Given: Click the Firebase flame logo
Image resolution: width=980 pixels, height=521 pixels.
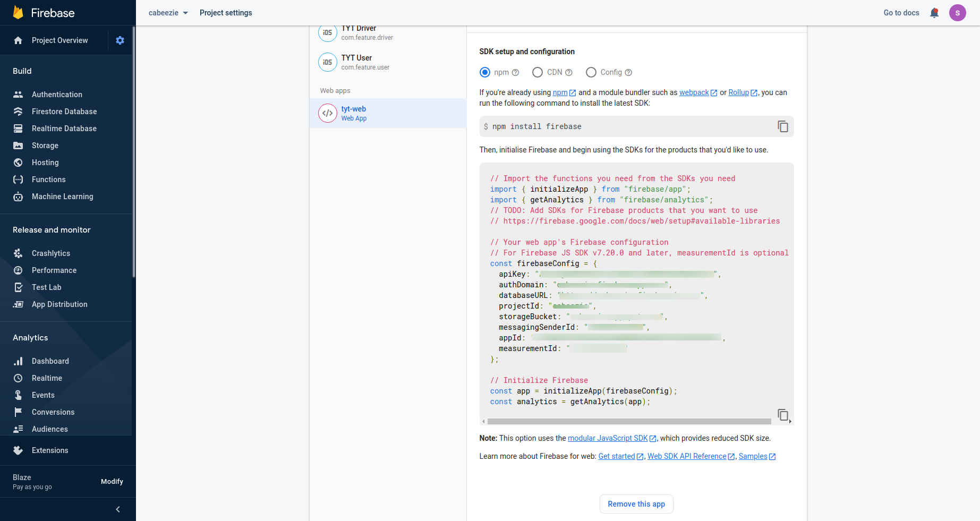Looking at the screenshot, I should (x=19, y=12).
